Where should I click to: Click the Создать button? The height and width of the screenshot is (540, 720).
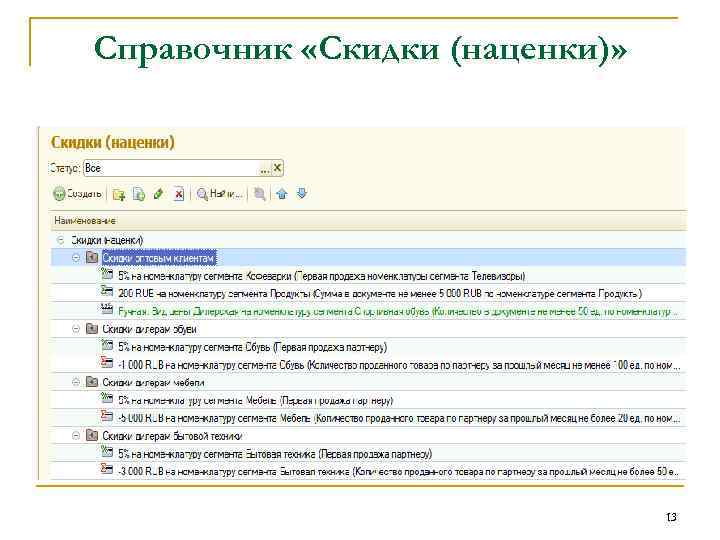[77, 194]
